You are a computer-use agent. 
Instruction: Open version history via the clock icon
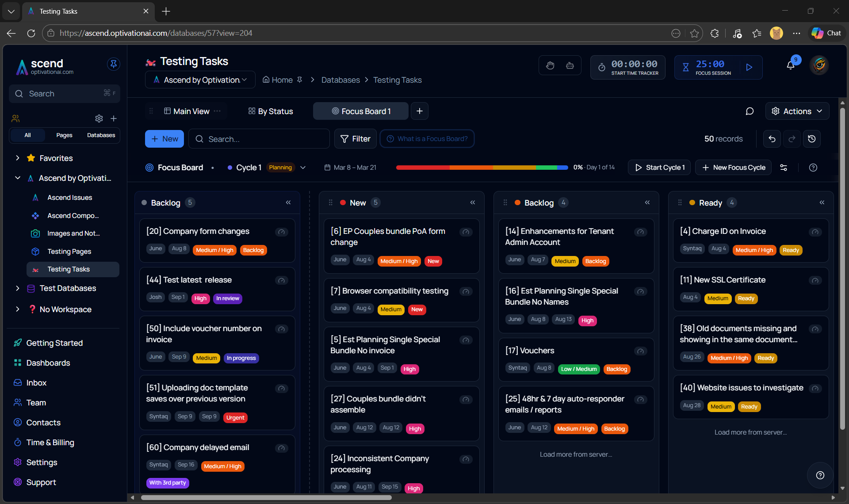812,138
